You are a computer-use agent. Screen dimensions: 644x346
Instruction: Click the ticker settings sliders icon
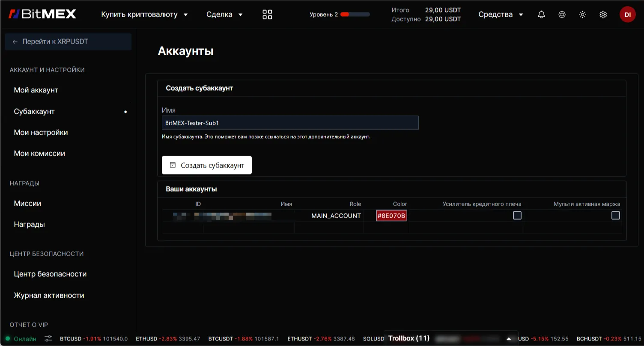pyautogui.click(x=48, y=339)
